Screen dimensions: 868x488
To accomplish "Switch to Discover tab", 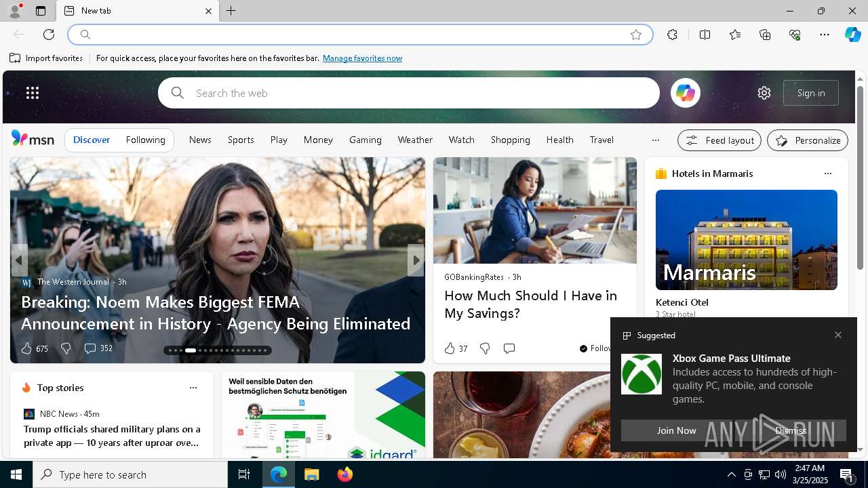I will [x=92, y=140].
